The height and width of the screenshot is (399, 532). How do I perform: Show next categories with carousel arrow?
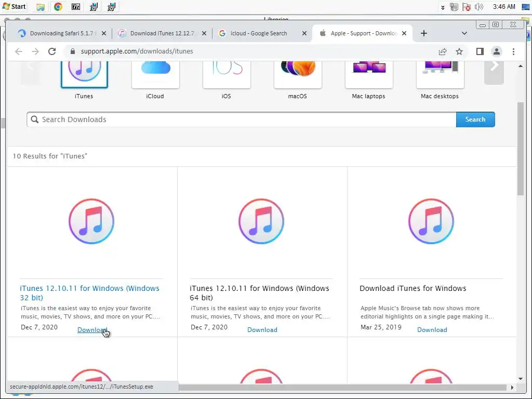pos(494,73)
